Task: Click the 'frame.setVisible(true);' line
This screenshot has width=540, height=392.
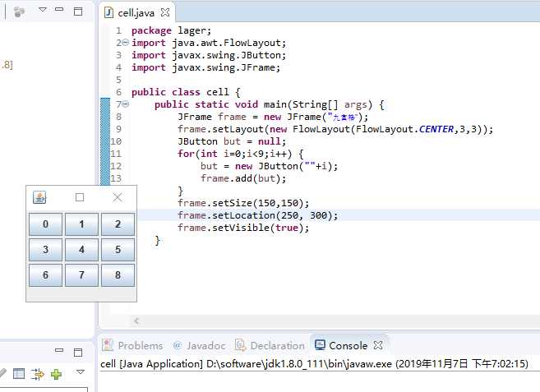Action: [243, 228]
